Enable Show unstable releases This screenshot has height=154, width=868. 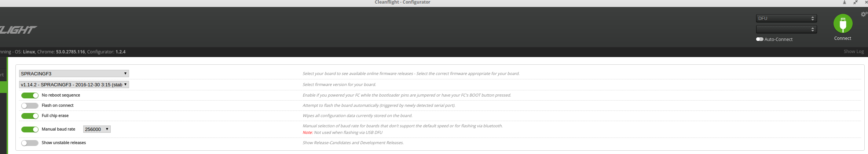point(30,143)
